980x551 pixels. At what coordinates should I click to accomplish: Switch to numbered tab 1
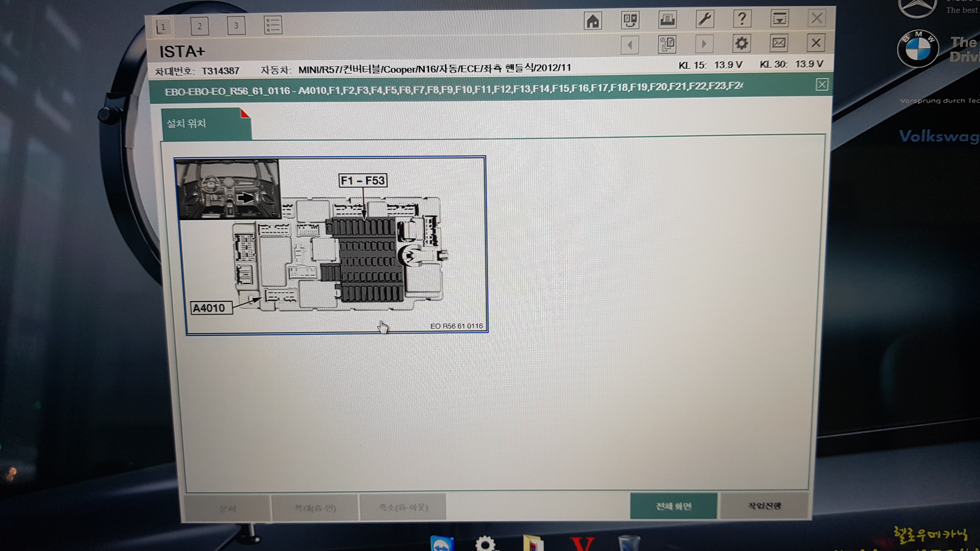[163, 27]
